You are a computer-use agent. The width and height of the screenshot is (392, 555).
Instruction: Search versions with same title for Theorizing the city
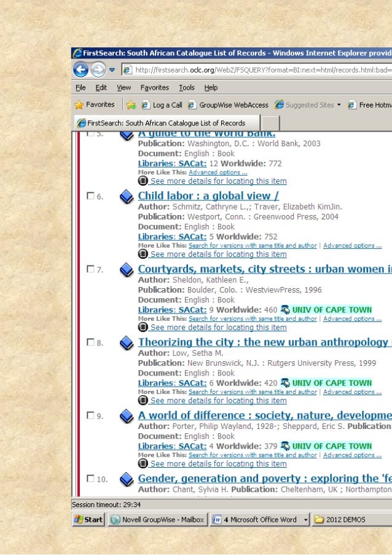(253, 392)
